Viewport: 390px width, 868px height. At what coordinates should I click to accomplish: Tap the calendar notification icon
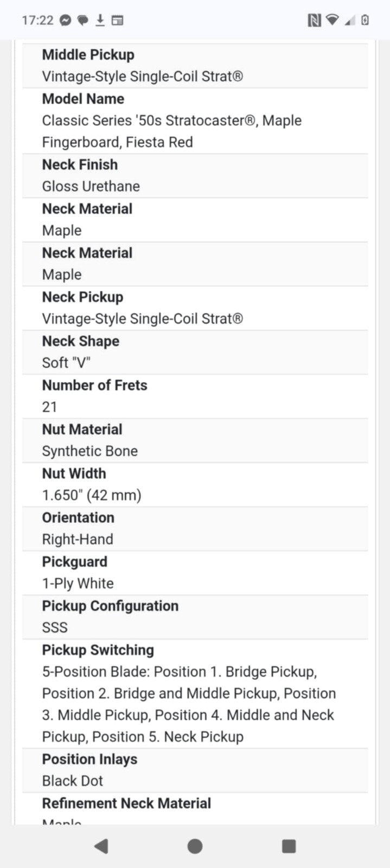117,21
